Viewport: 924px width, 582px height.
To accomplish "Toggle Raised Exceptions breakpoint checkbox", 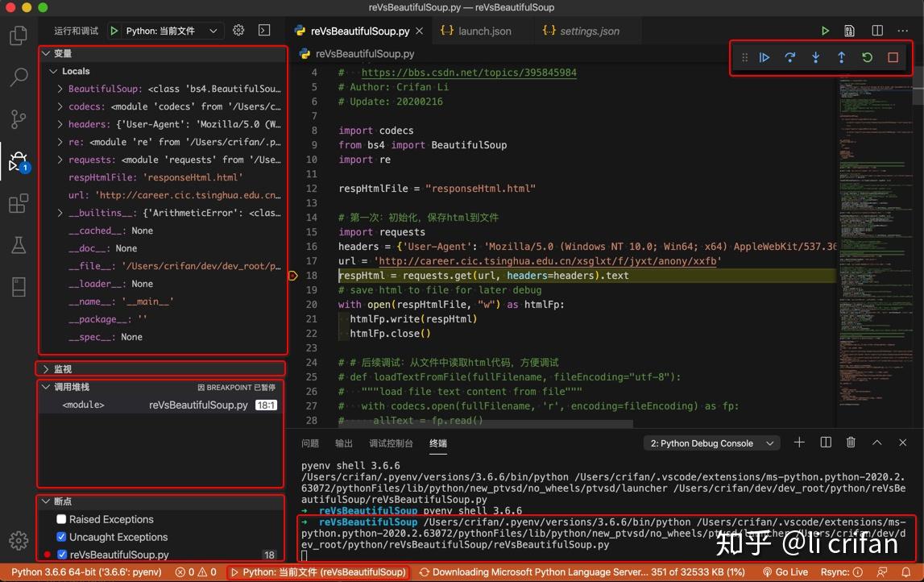I will tap(61, 519).
